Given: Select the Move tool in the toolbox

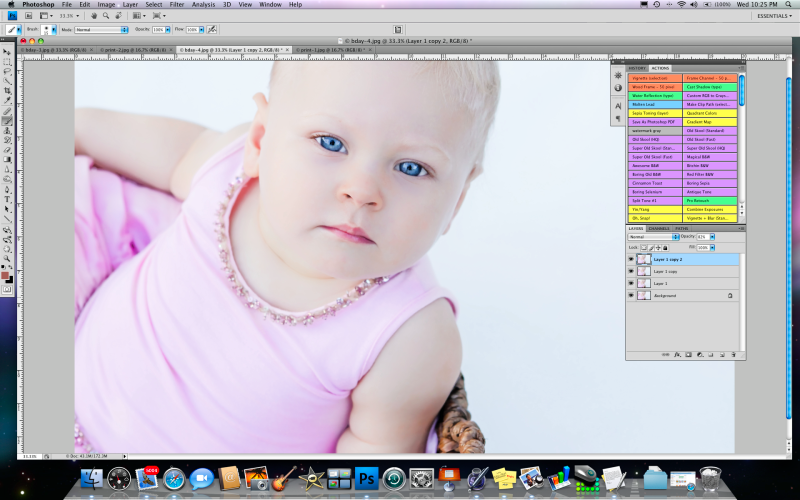Looking at the screenshot, I should pos(7,52).
